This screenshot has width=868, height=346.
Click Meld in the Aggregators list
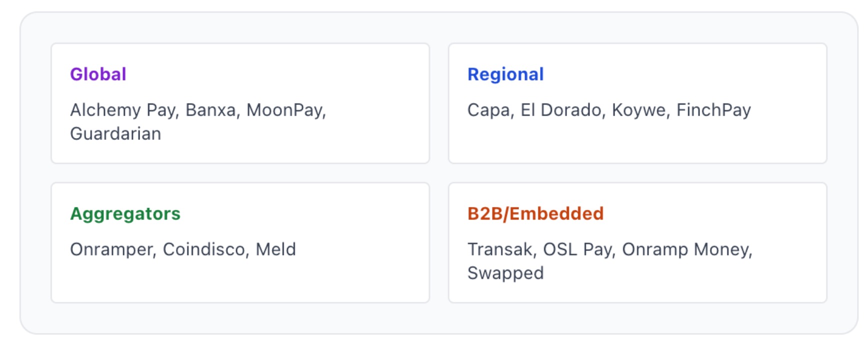click(275, 249)
